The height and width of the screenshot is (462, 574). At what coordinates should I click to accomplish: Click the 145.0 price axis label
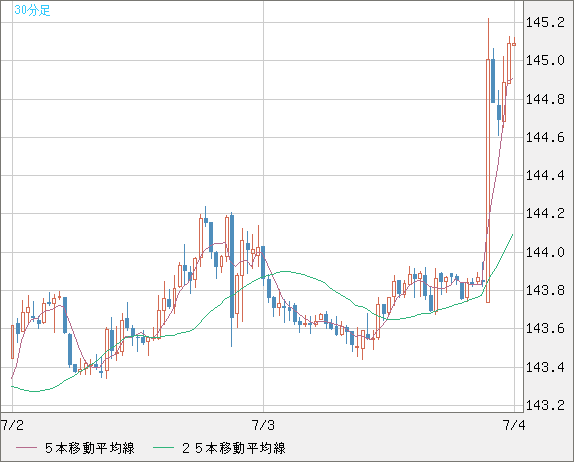point(545,61)
